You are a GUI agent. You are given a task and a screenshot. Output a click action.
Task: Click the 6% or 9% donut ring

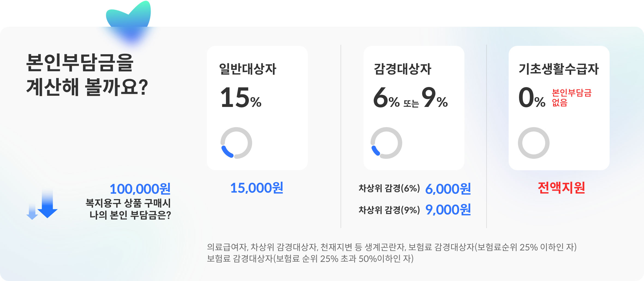click(386, 143)
